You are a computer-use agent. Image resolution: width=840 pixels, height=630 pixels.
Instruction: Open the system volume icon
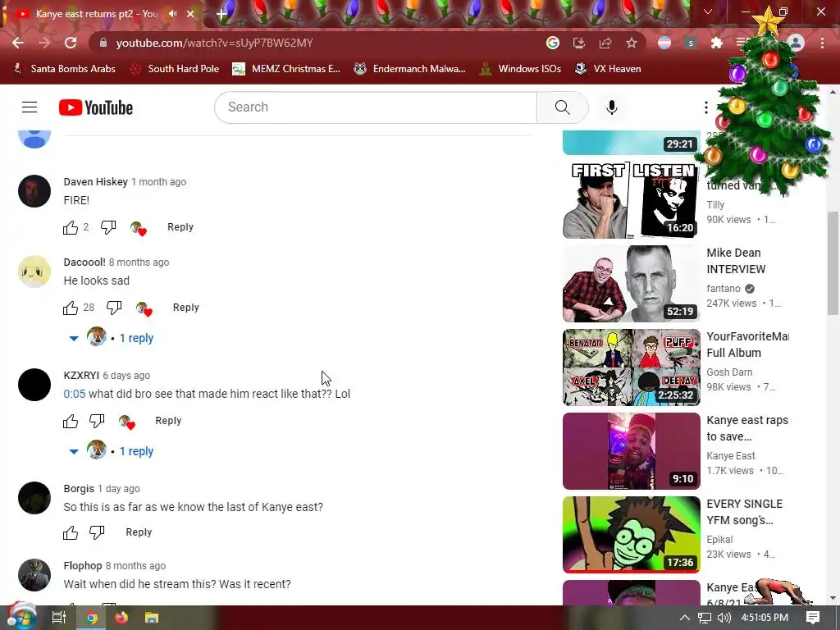click(x=724, y=618)
